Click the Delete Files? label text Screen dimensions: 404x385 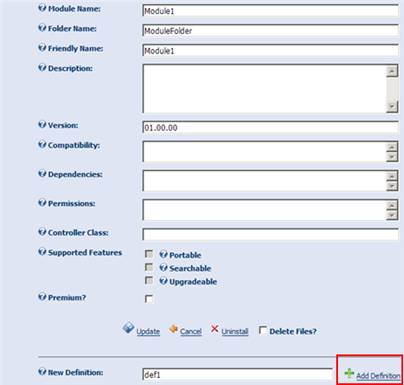pos(293,331)
